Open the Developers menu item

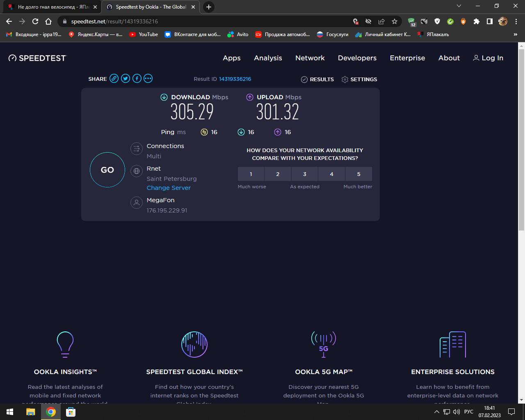(x=357, y=58)
